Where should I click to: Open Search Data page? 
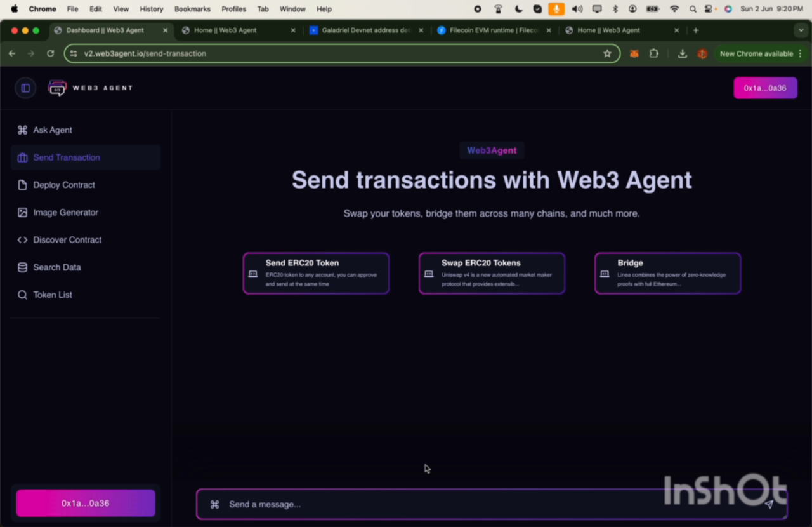[86, 267]
